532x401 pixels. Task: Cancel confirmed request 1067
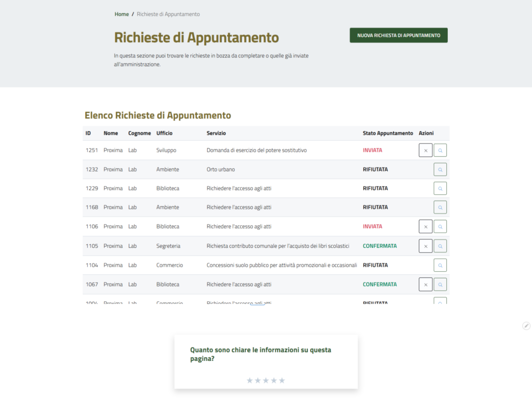(425, 285)
